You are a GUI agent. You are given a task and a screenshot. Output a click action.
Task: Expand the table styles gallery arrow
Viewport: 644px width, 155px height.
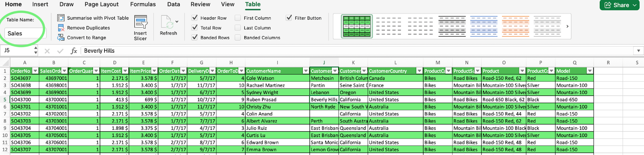[x=568, y=27]
